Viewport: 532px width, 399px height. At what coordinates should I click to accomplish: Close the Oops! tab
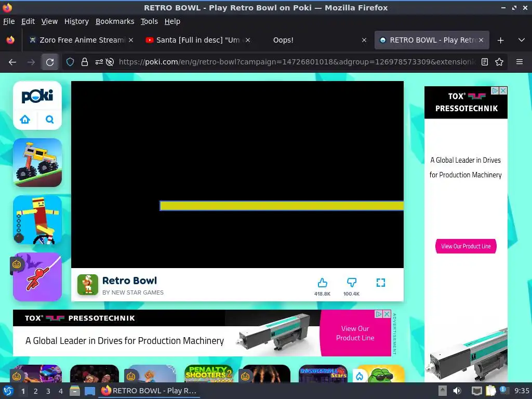tap(364, 40)
